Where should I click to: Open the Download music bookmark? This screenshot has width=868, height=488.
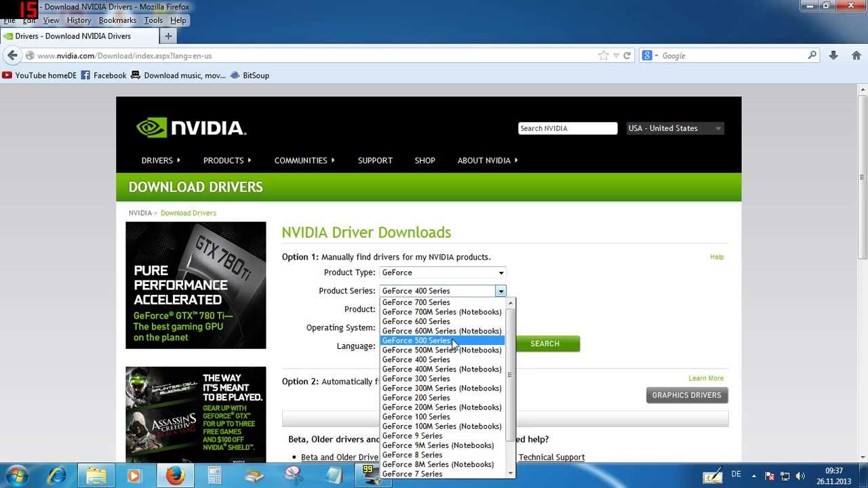coord(178,75)
